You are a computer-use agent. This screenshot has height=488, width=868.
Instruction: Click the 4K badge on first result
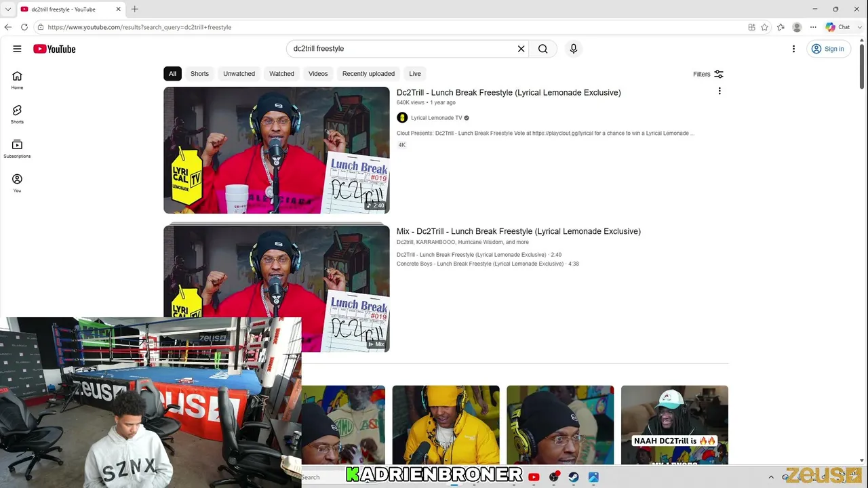(402, 145)
